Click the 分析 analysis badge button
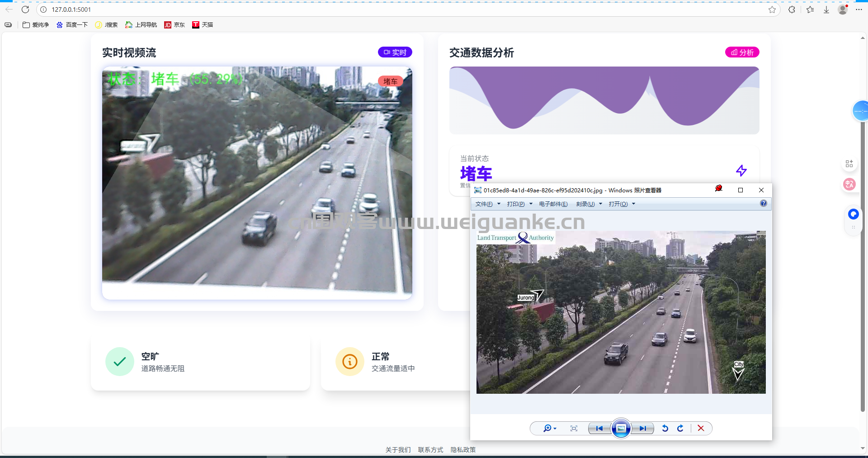The width and height of the screenshot is (868, 458). (x=742, y=52)
